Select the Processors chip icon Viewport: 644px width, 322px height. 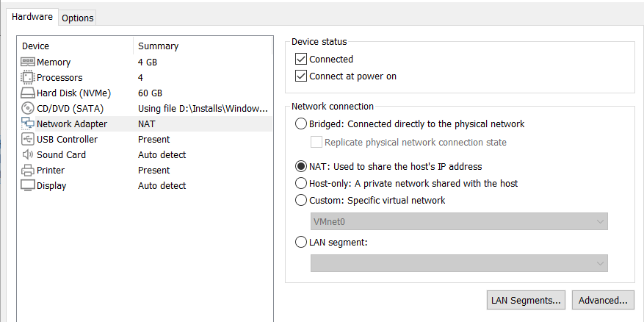[28, 78]
